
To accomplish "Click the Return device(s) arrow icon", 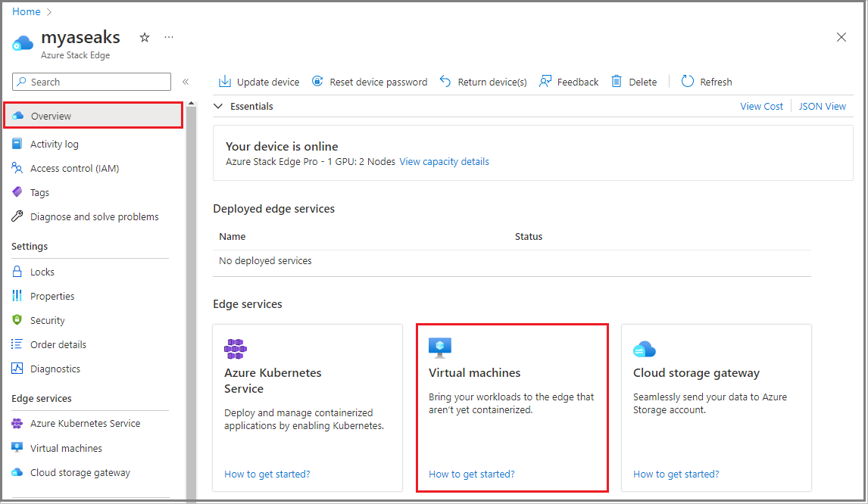I will tap(446, 82).
